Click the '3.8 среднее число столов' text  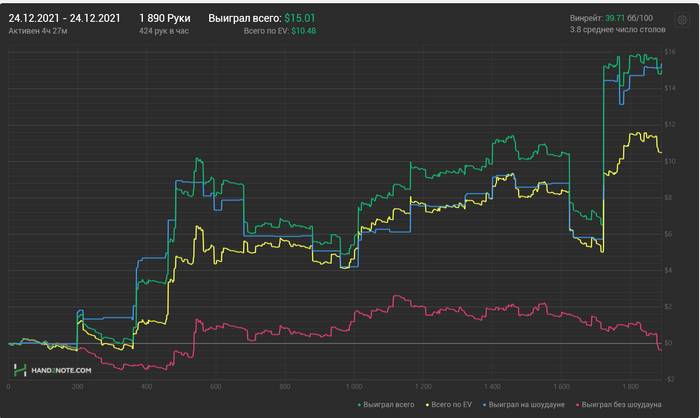click(617, 29)
